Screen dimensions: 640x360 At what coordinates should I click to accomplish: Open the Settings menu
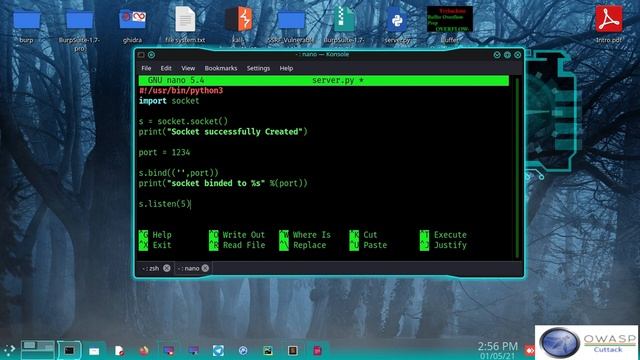258,68
